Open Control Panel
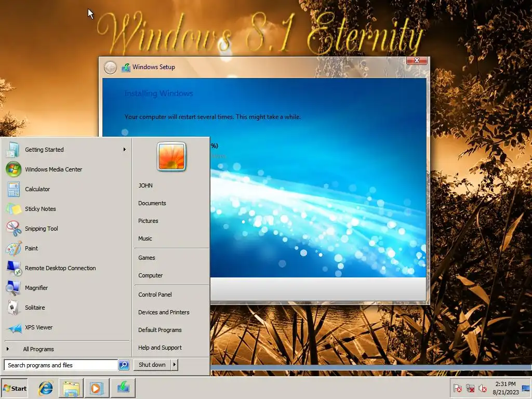532x399 pixels. tap(155, 295)
